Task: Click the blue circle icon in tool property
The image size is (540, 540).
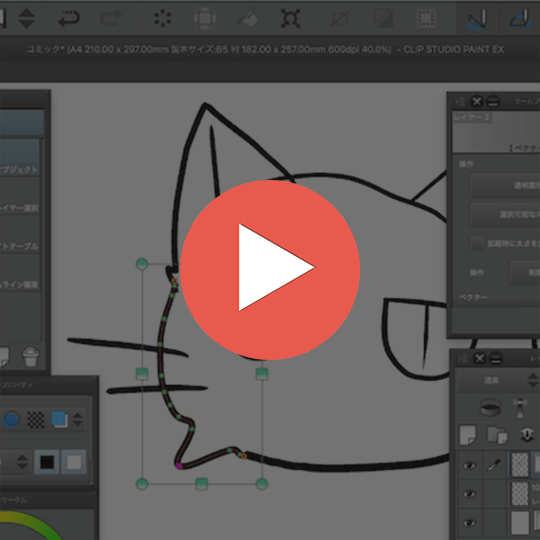Action: [11, 419]
